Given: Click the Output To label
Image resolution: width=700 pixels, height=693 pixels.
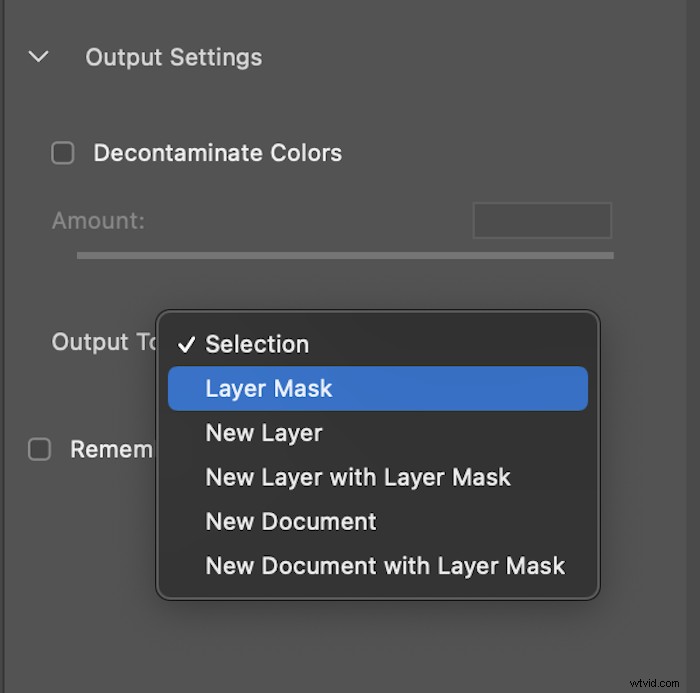Looking at the screenshot, I should 104,342.
